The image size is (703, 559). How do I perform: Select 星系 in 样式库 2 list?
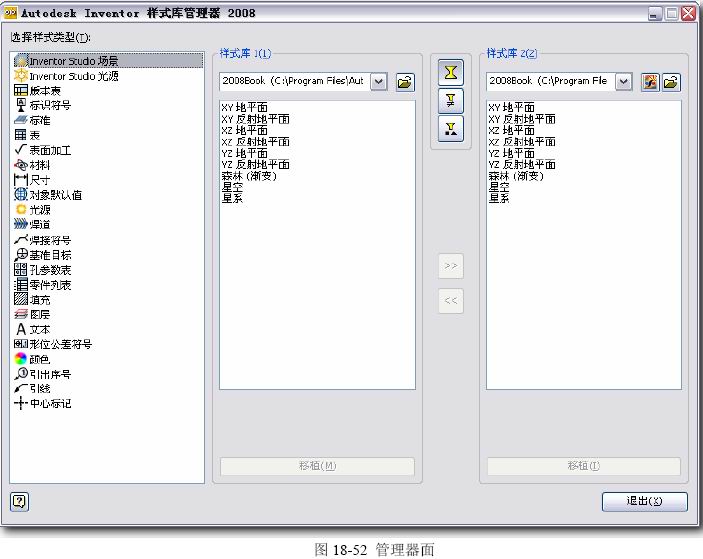(499, 198)
